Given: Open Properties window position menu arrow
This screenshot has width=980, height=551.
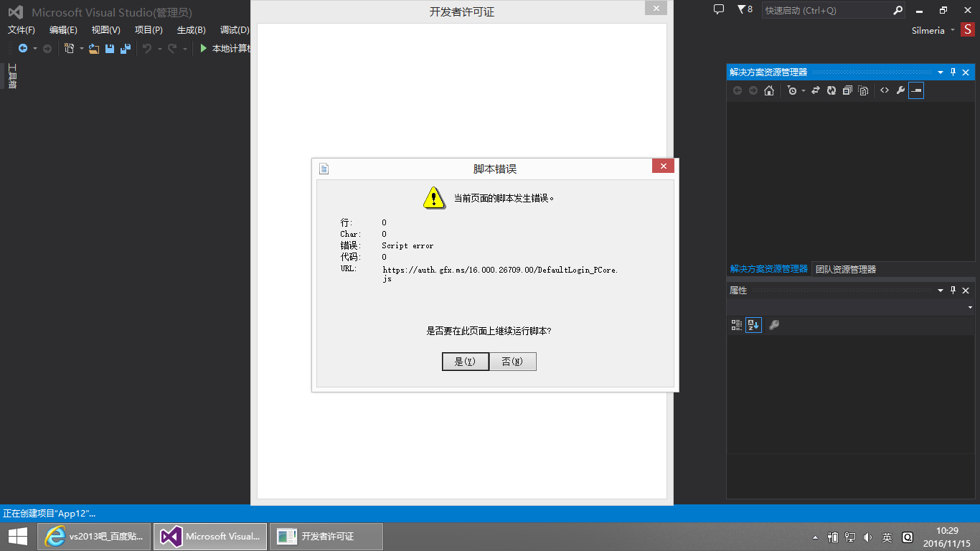Looking at the screenshot, I should (941, 290).
